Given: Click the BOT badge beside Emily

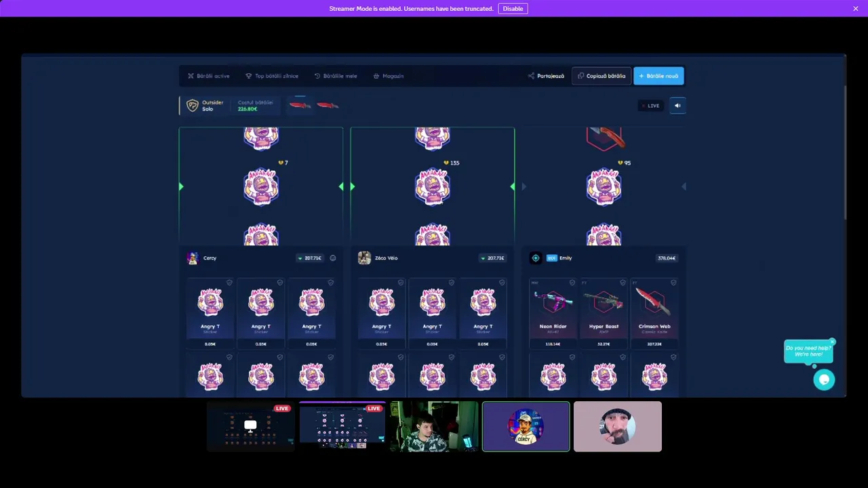Looking at the screenshot, I should click(551, 258).
